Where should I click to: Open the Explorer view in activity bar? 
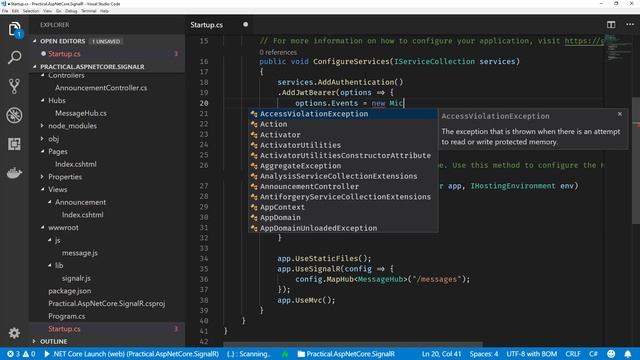tap(14, 29)
